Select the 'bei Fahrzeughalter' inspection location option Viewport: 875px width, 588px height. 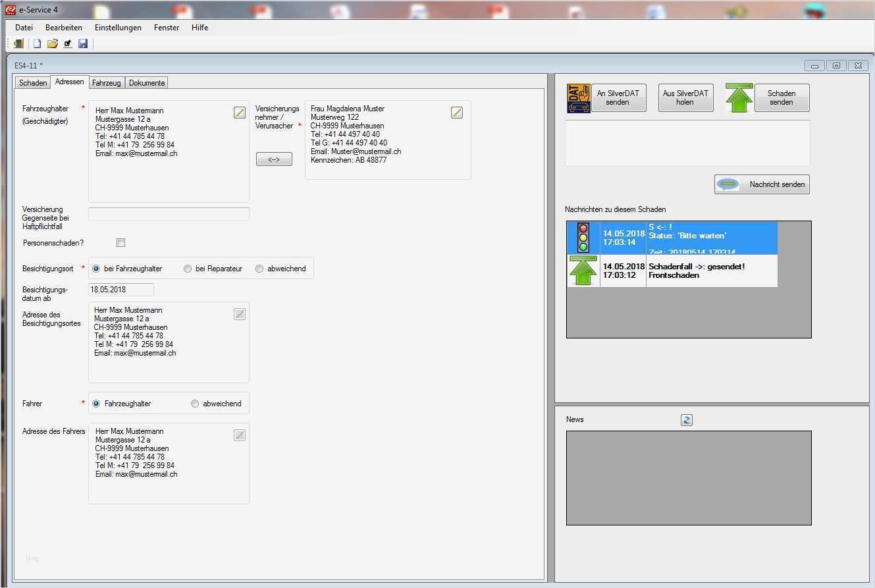[x=96, y=269]
